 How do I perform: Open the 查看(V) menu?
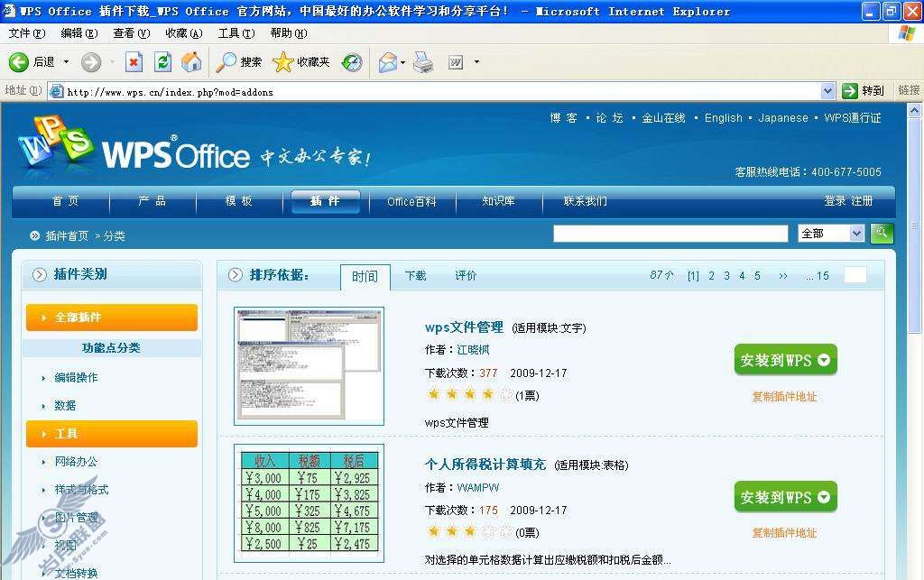coord(132,33)
